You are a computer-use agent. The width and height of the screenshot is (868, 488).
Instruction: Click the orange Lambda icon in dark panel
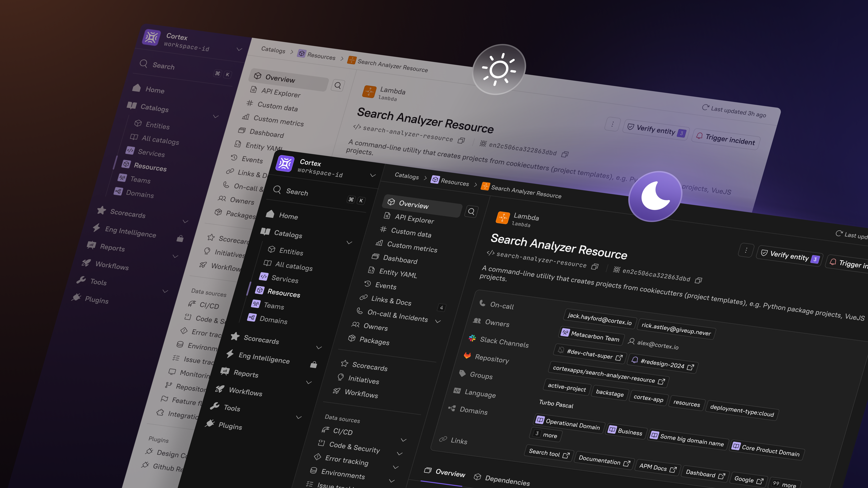(x=503, y=218)
